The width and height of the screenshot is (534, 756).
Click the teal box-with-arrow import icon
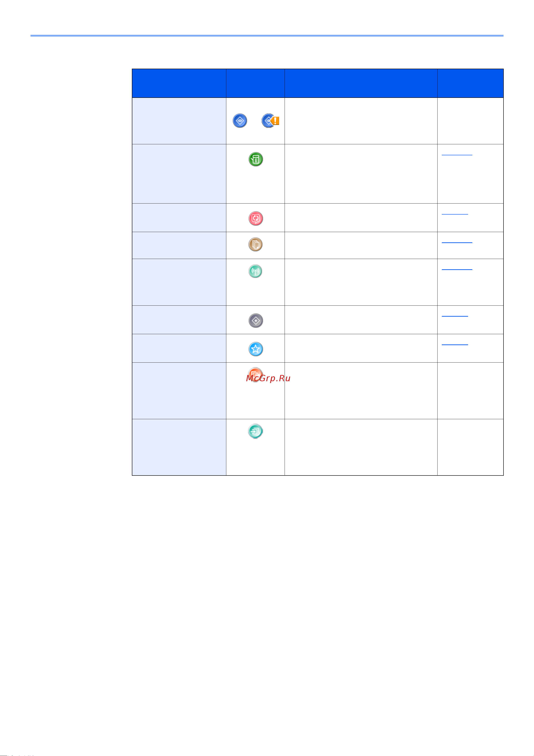pyautogui.click(x=255, y=431)
